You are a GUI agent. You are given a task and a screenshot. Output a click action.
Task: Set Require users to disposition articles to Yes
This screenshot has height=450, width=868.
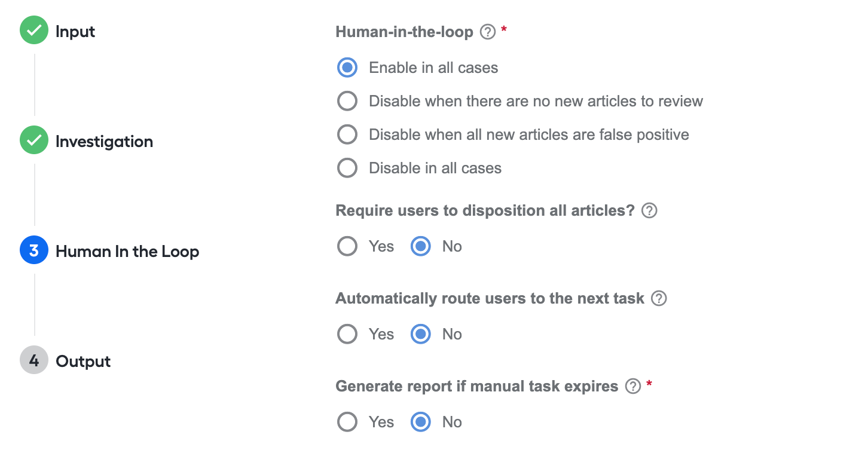coord(347,246)
